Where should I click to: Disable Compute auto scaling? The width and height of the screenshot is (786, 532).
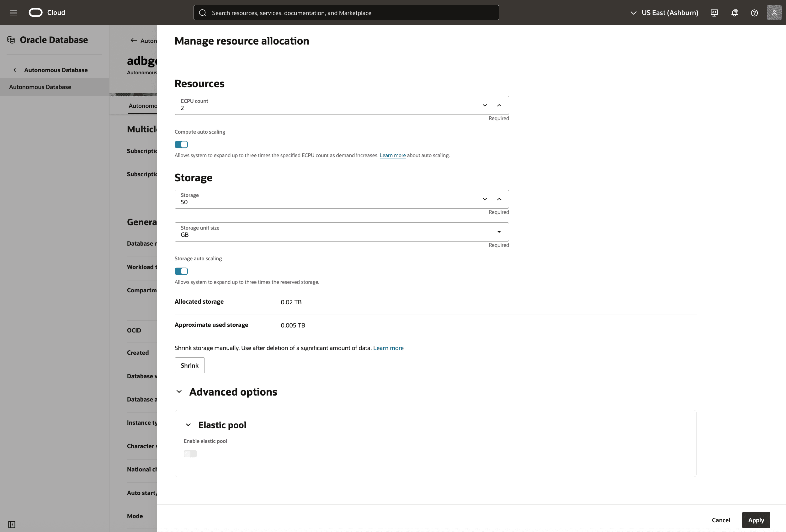pyautogui.click(x=181, y=144)
